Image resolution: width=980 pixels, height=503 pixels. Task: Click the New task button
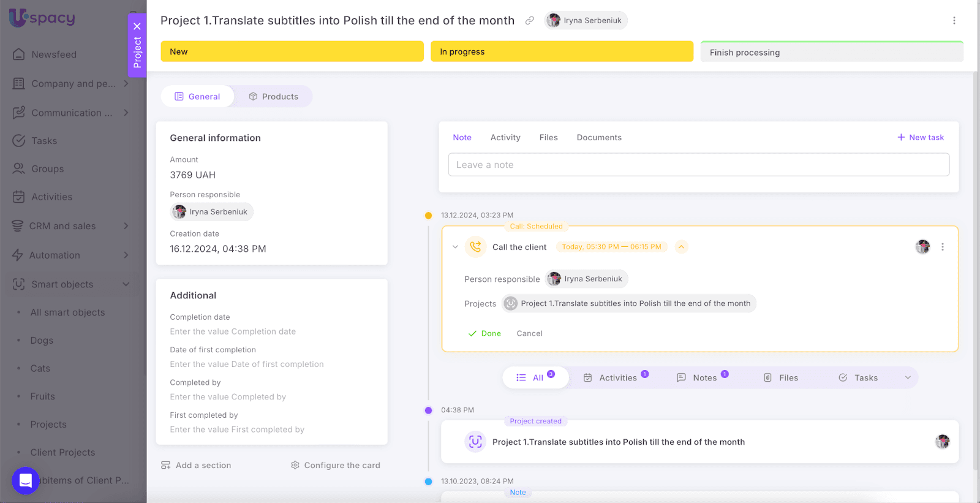click(x=920, y=138)
